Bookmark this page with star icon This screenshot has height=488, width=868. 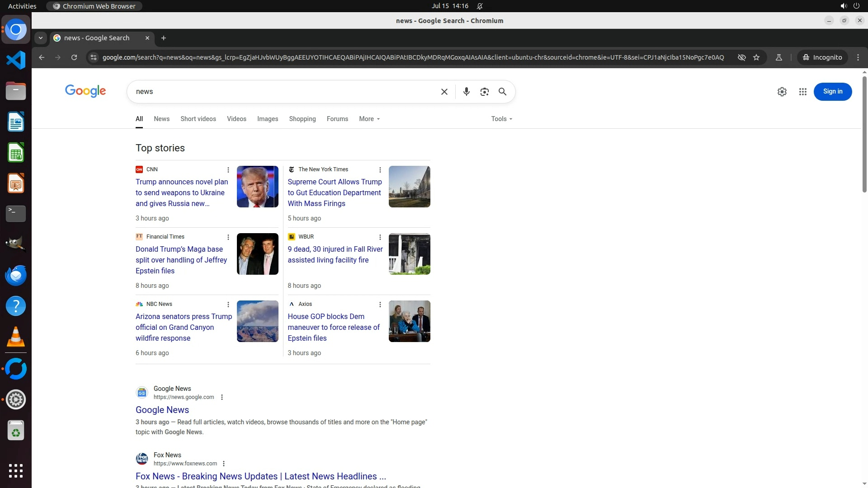coord(756,57)
